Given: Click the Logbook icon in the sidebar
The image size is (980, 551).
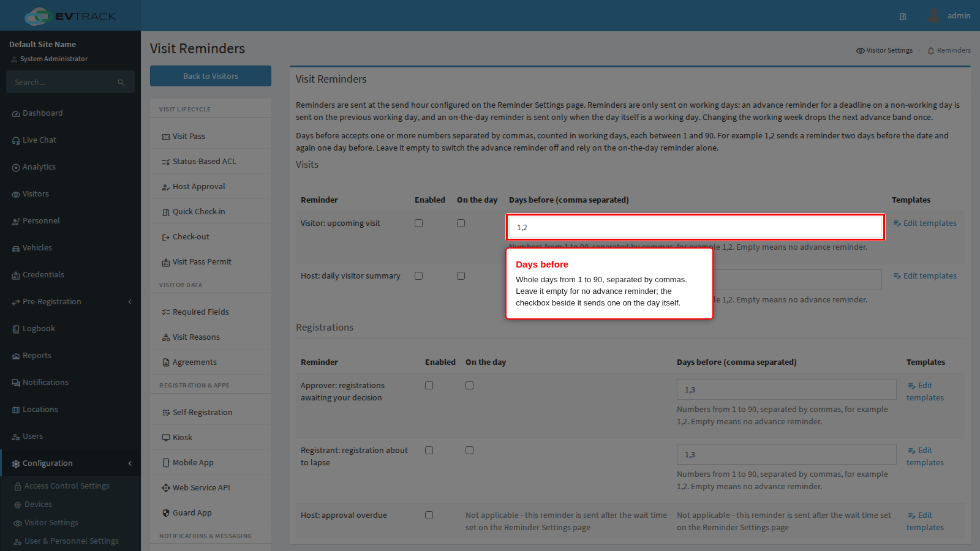Looking at the screenshot, I should coord(16,329).
